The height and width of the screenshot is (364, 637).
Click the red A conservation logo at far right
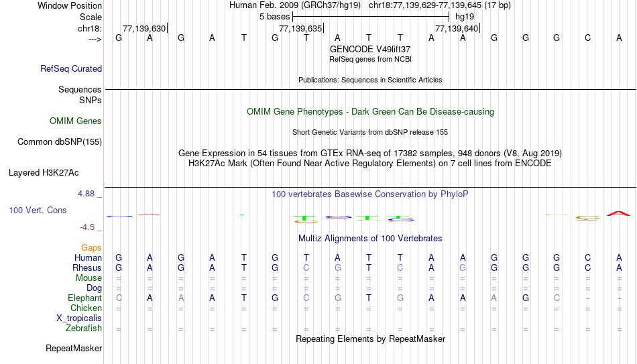618,213
